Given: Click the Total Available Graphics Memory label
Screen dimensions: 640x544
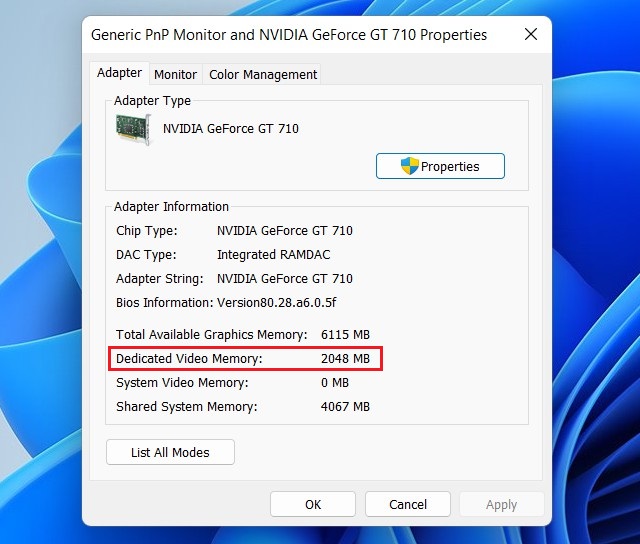Looking at the screenshot, I should tap(211, 335).
